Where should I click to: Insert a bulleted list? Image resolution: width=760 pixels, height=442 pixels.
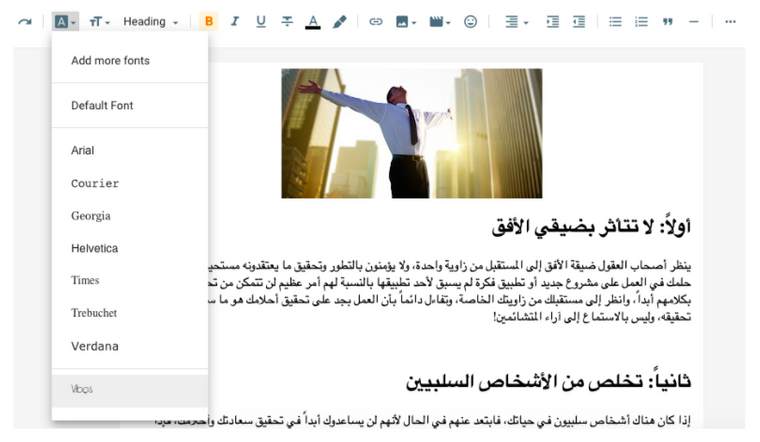[x=616, y=21]
